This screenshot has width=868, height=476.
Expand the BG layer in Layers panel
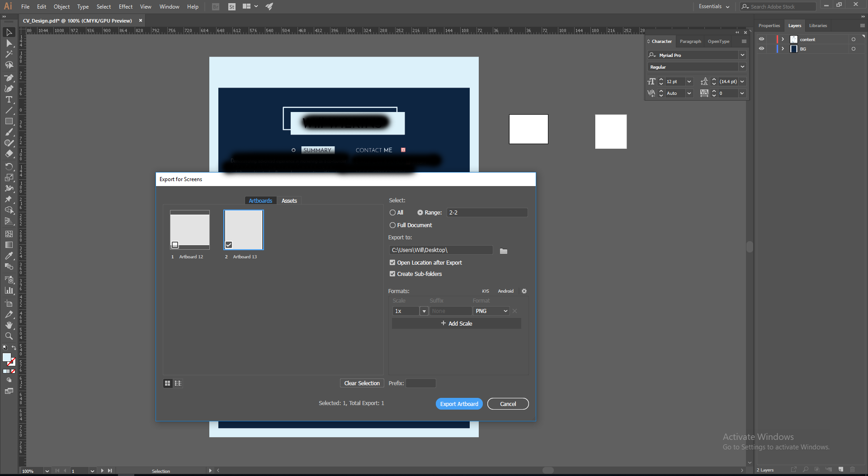point(783,49)
